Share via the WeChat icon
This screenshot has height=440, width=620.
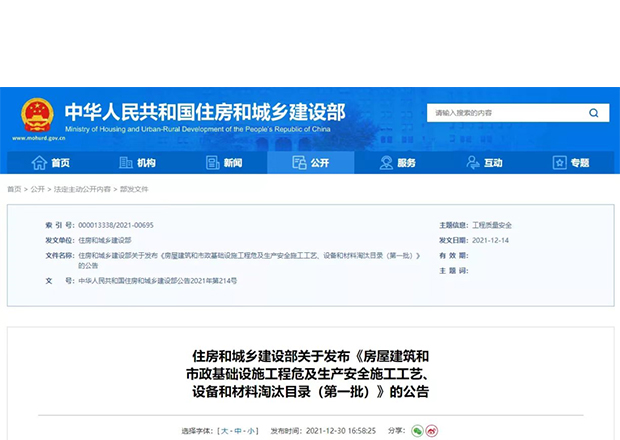pyautogui.click(x=417, y=431)
